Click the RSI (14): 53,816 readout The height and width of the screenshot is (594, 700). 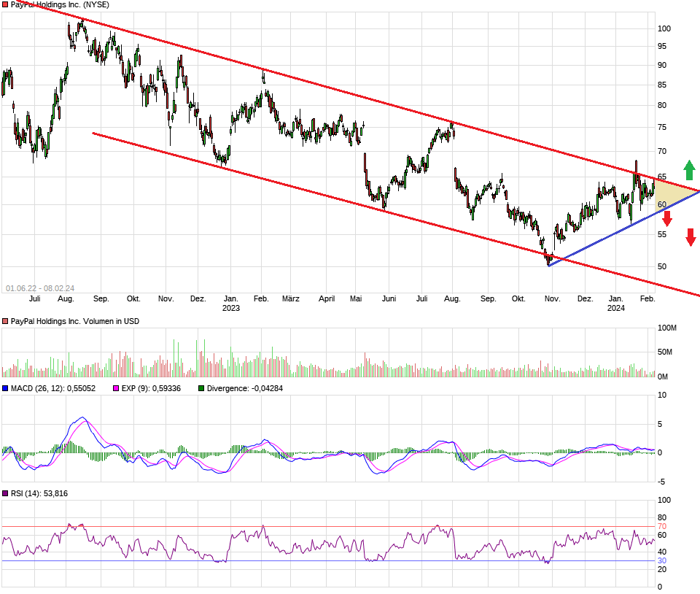pos(39,493)
